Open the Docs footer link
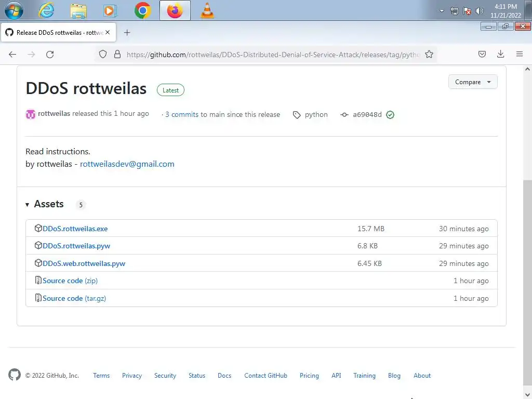The width and height of the screenshot is (532, 399). pos(224,376)
